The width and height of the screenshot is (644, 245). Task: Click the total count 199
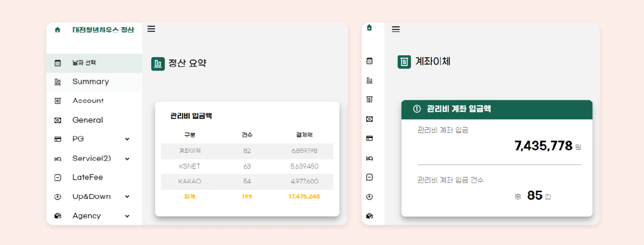247,196
